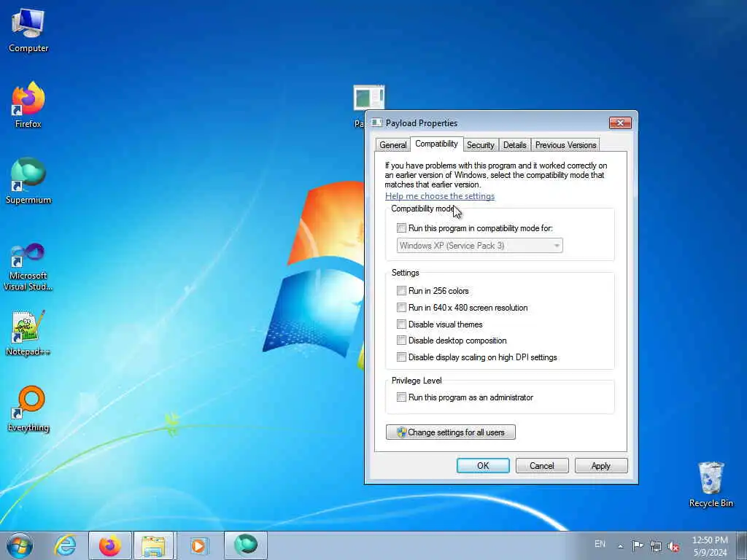This screenshot has width=747, height=560.
Task: Open the Windows XP (Service Pack 3) dropdown
Action: [x=479, y=245]
